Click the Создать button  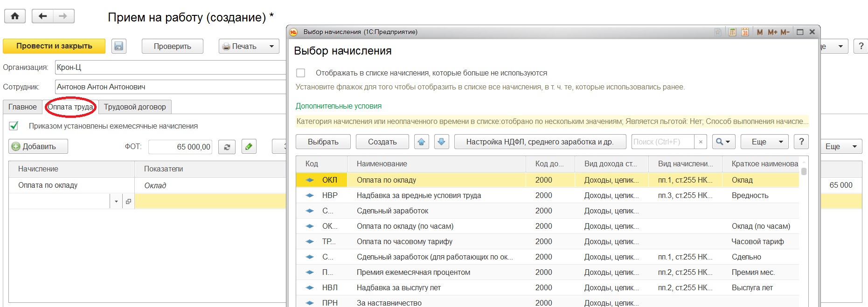coord(382,142)
